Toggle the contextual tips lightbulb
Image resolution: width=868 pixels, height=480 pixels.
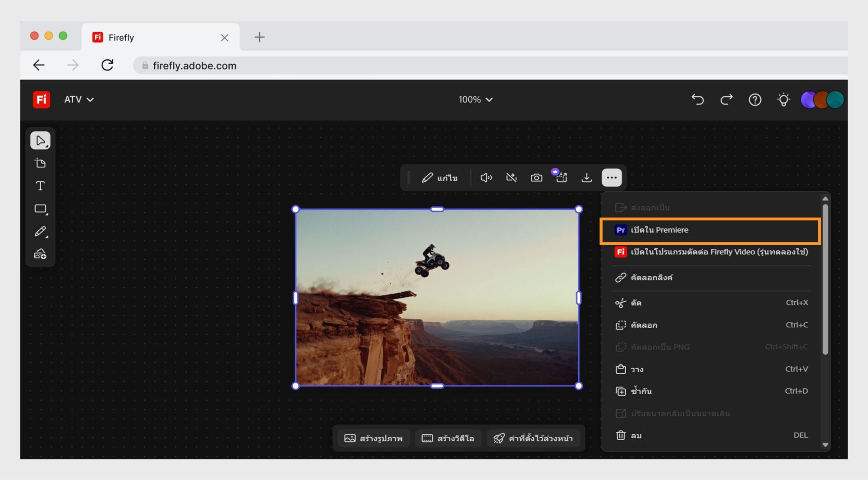pyautogui.click(x=783, y=100)
